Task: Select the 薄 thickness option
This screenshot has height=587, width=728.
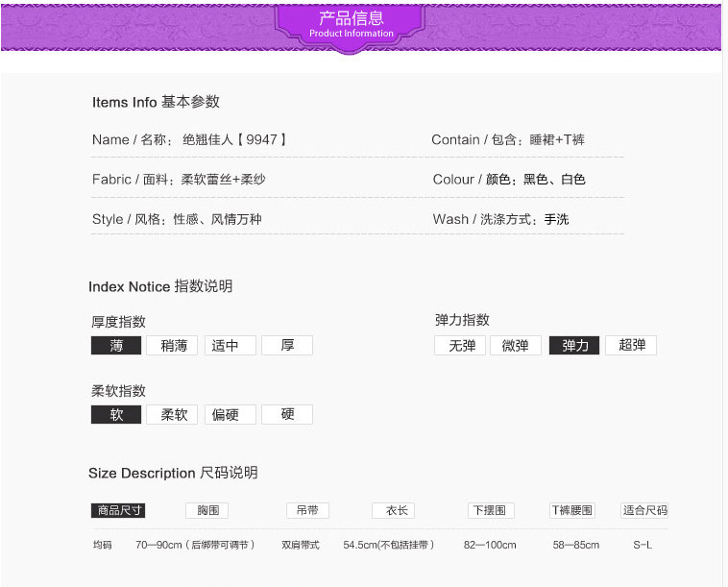Action: [x=116, y=346]
